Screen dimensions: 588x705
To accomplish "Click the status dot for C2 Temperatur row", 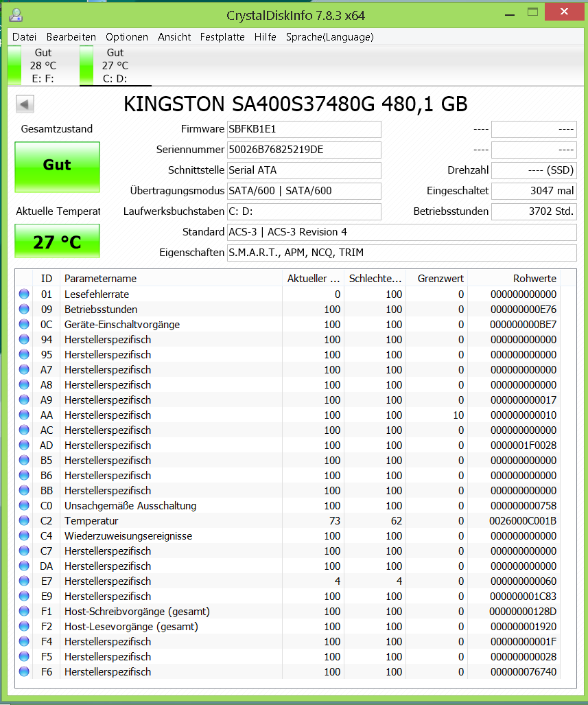I will pos(24,520).
